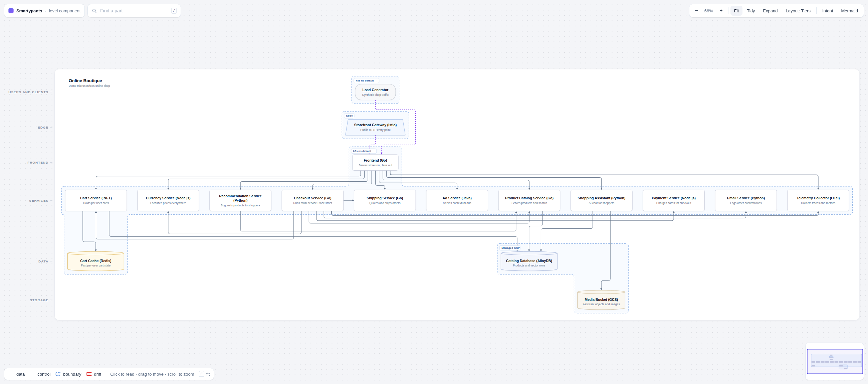Select the Catalog Database (AlloyDB) cylinder
Viewport: 868px width, 384px height.
529,261
